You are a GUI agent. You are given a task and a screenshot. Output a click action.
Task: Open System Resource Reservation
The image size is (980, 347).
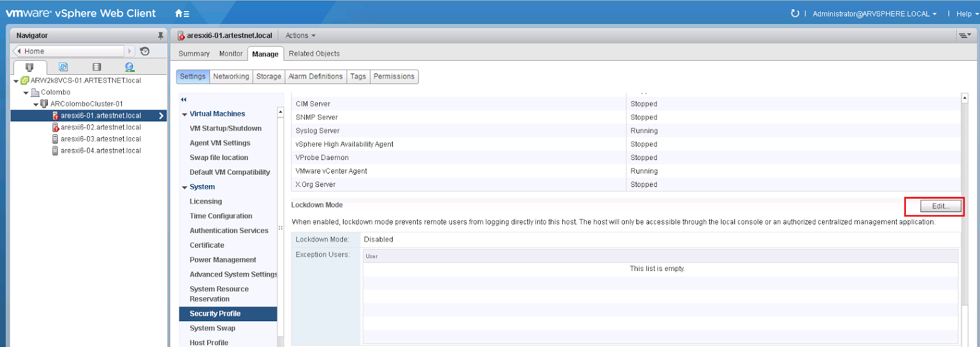(219, 294)
